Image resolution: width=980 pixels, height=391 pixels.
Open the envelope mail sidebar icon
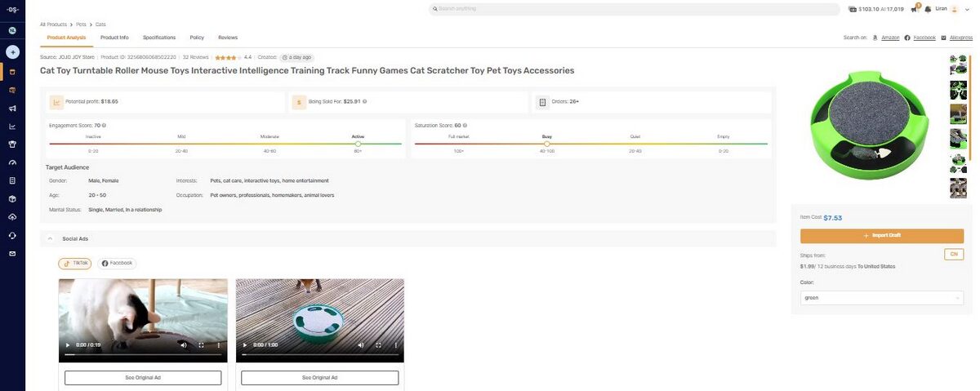[12, 254]
